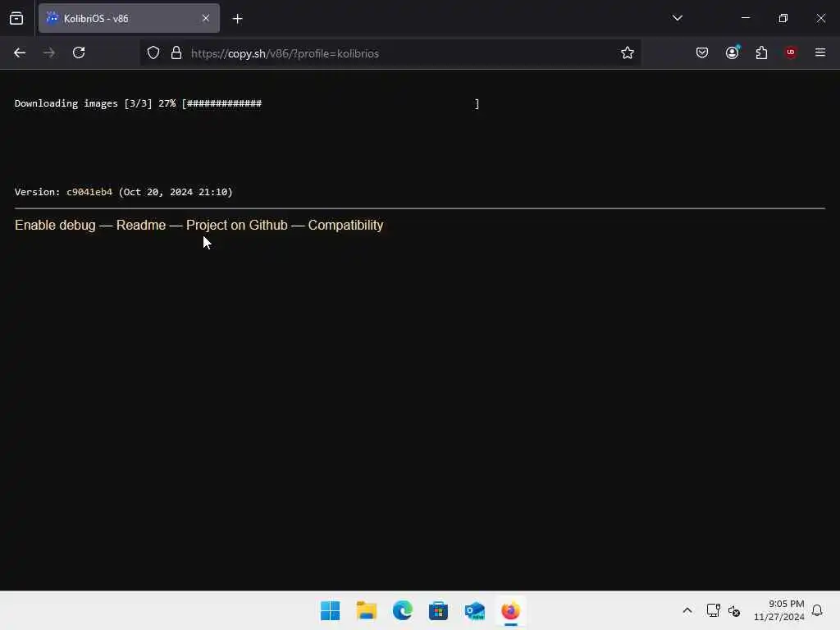Click the c9041eb4 version commit link

pyautogui.click(x=89, y=192)
